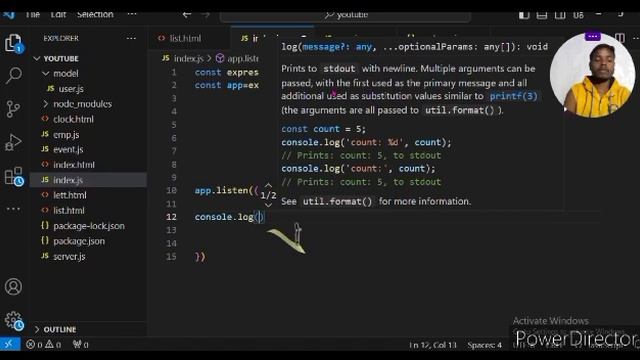
Task: Toggle the bottom panel layout icon
Action: point(542,15)
